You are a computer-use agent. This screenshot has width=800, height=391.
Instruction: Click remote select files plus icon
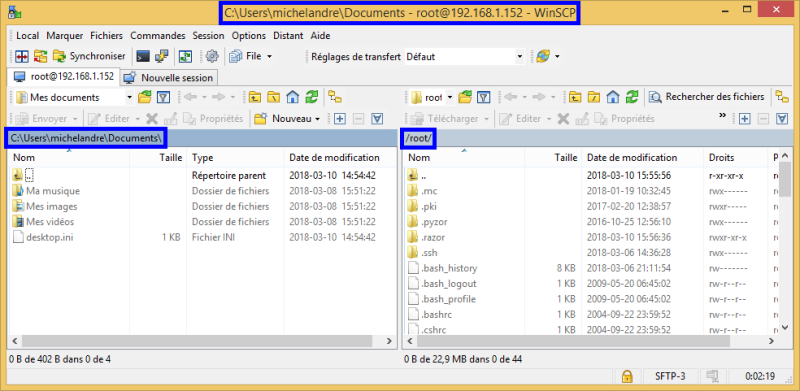point(745,118)
